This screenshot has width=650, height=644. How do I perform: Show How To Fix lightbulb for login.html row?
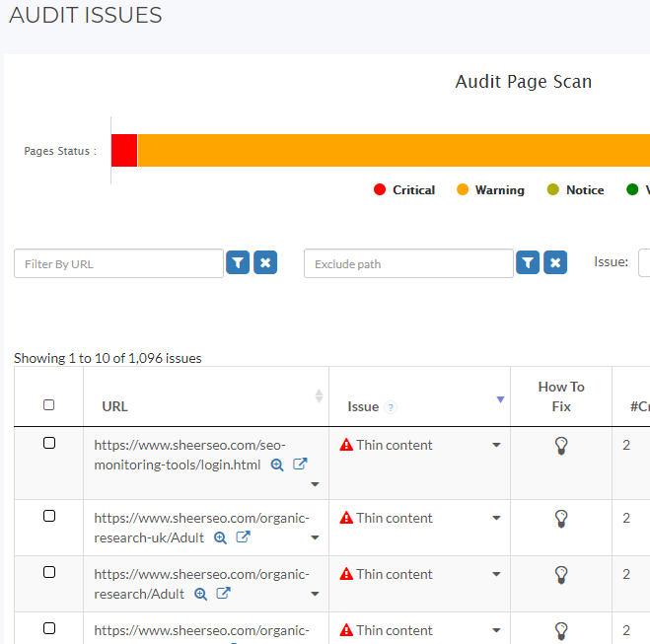(561, 447)
